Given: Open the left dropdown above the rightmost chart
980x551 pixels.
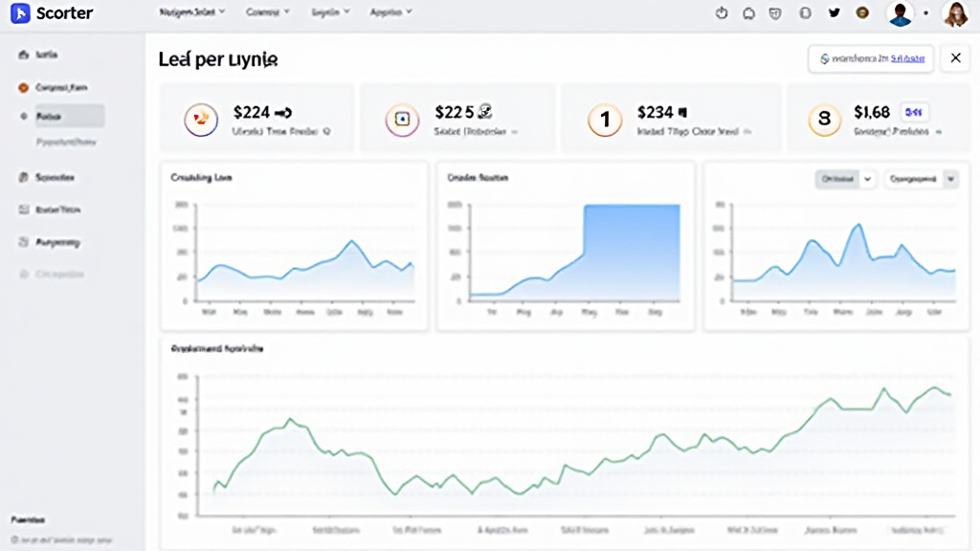Looking at the screenshot, I should click(x=844, y=179).
